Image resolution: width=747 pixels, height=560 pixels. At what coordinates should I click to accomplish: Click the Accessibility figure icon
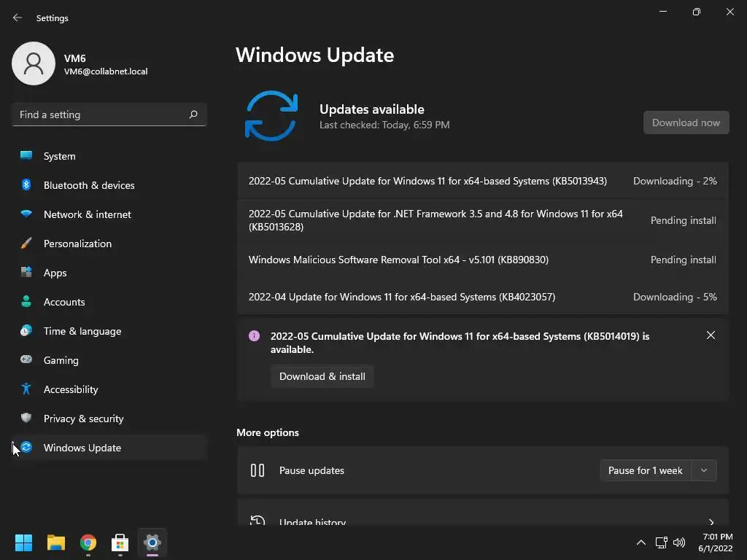click(26, 389)
